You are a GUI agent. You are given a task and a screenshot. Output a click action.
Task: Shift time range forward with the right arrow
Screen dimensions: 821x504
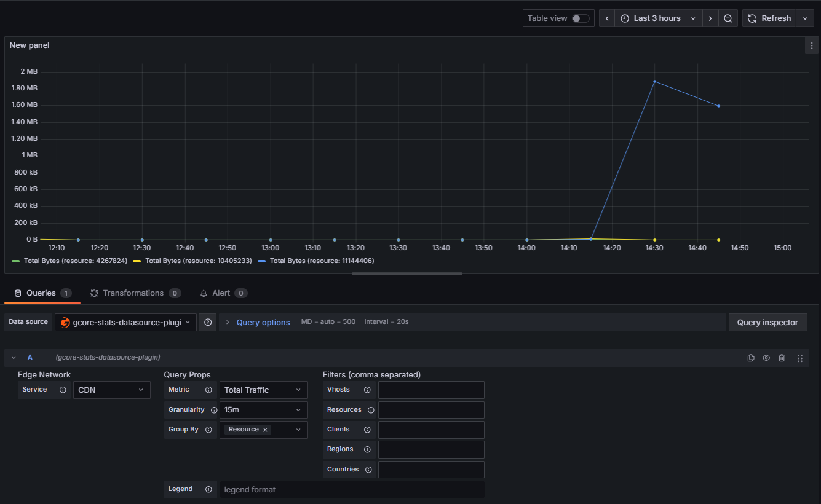click(x=710, y=18)
